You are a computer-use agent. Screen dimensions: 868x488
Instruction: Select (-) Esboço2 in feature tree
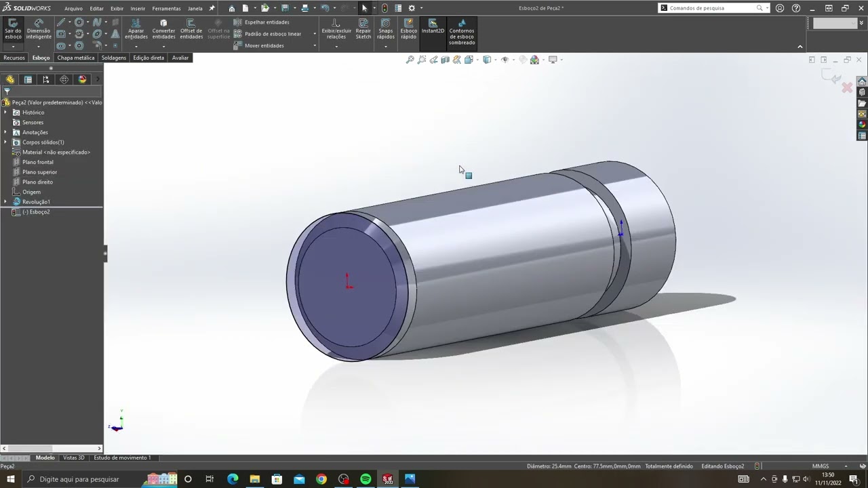click(36, 212)
